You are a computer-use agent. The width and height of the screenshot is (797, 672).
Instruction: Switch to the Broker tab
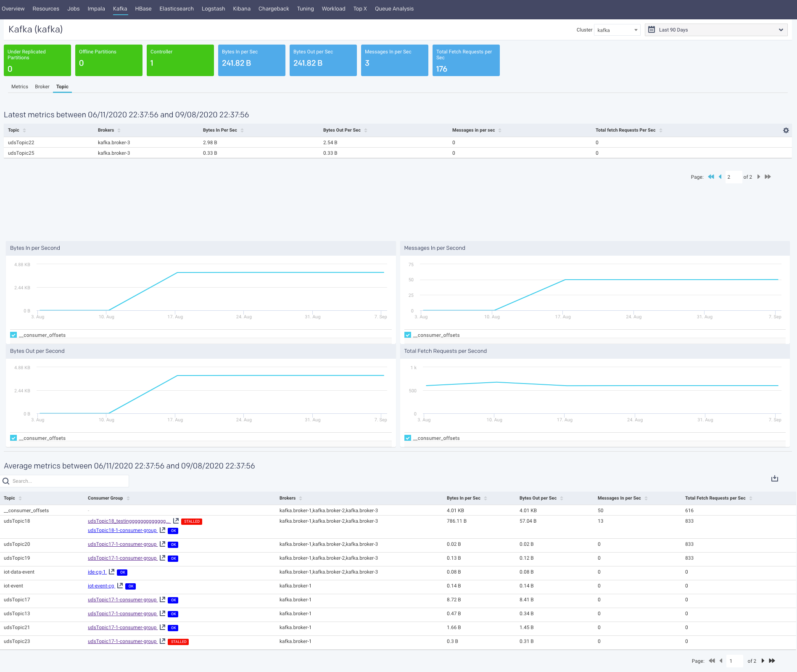coord(42,87)
